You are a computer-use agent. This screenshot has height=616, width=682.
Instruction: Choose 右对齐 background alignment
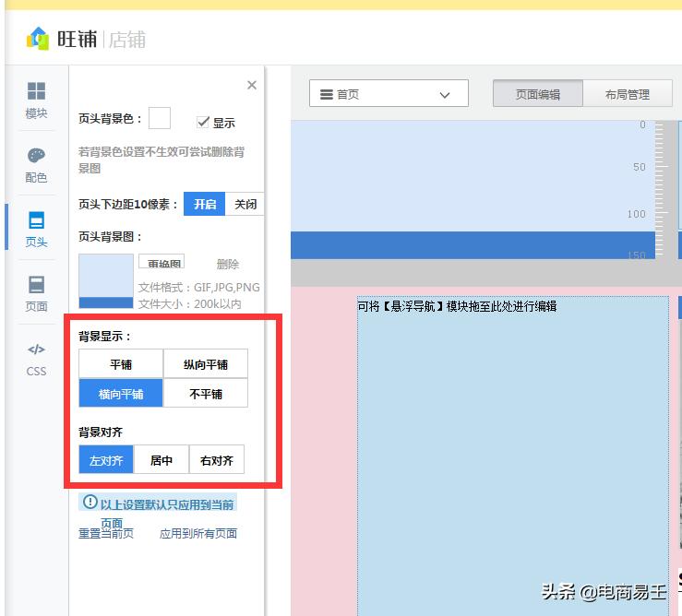[217, 459]
